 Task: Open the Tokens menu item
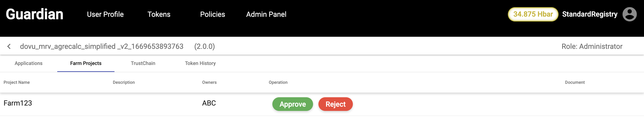tap(159, 14)
